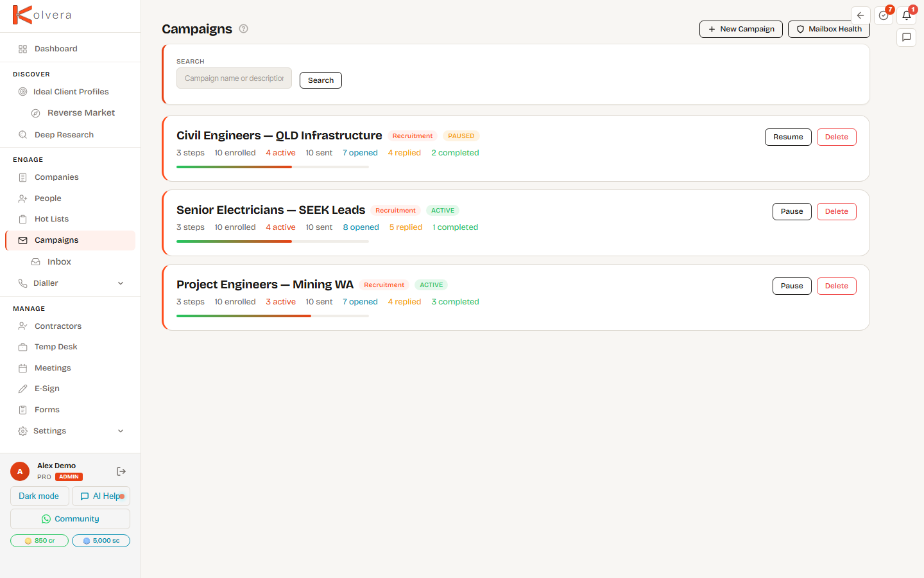Click the Settings gear icon
Viewport: 924px width, 578px height.
coord(23,431)
